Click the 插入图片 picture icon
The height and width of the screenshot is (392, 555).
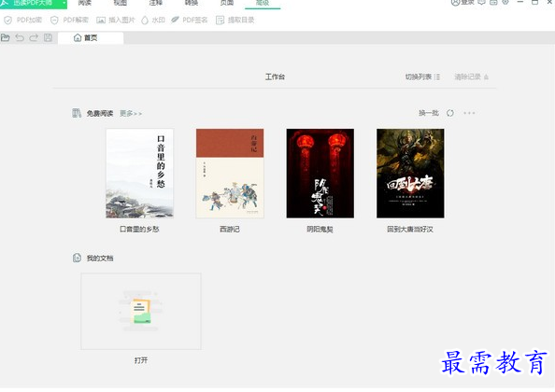pos(101,21)
